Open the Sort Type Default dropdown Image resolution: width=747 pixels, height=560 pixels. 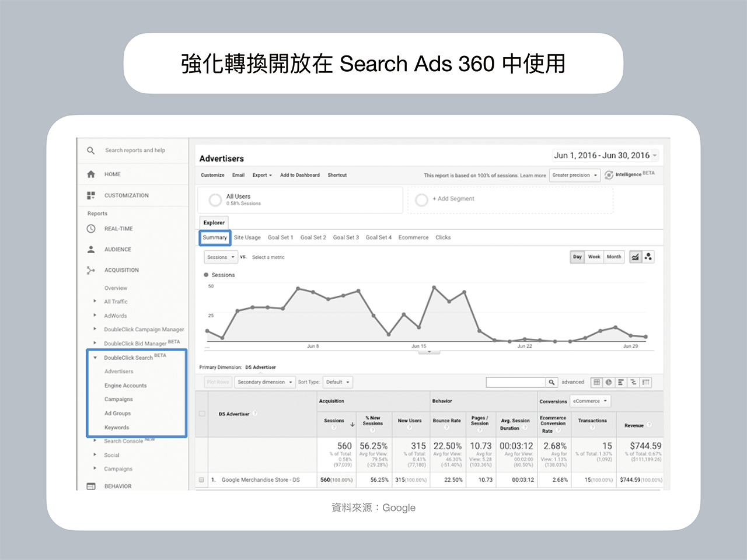[338, 382]
